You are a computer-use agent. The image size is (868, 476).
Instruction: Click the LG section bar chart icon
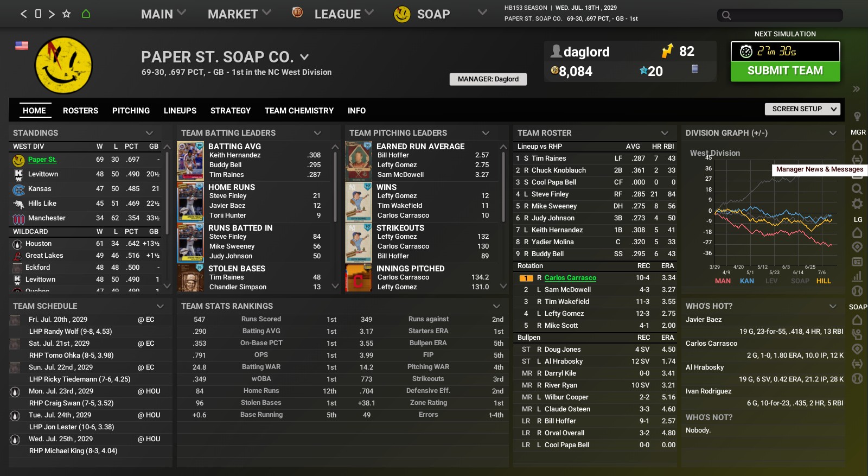(857, 276)
